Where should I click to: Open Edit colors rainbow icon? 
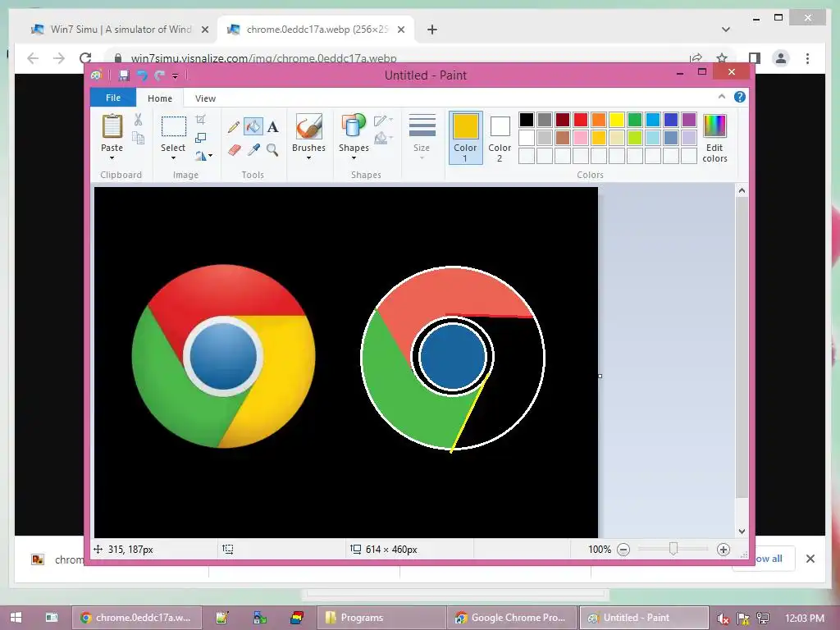[x=714, y=126]
